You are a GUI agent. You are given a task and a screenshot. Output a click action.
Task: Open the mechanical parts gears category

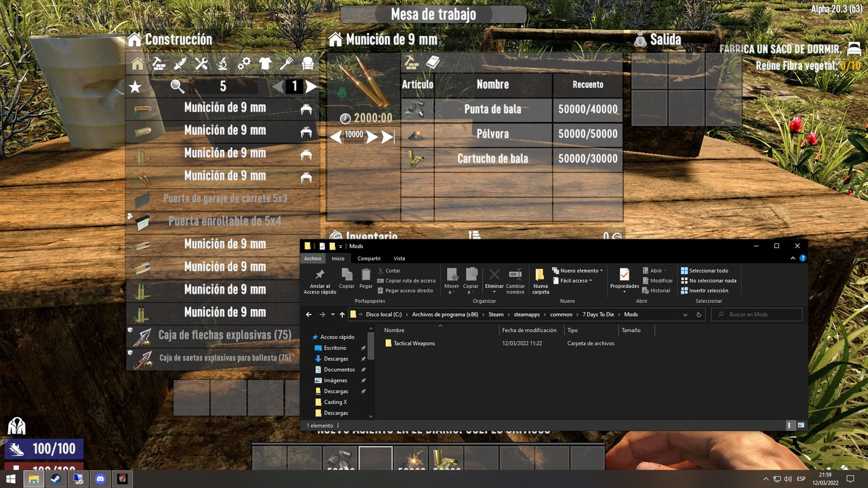(x=244, y=64)
